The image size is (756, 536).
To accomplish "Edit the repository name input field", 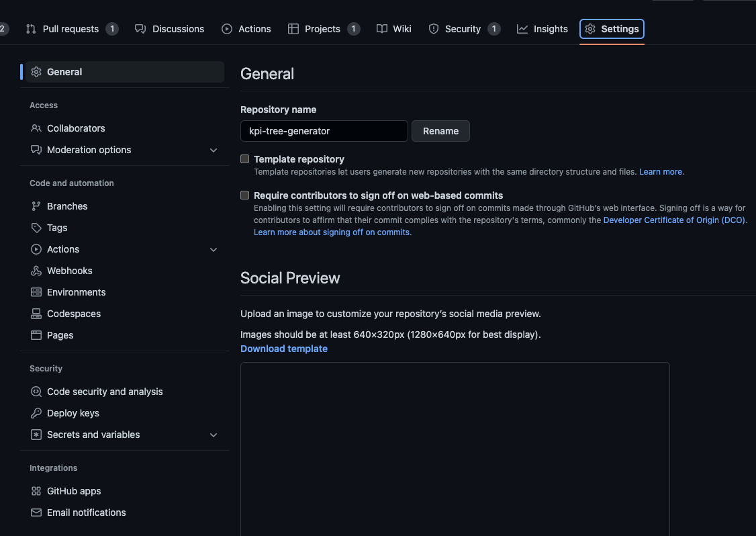I will click(324, 131).
